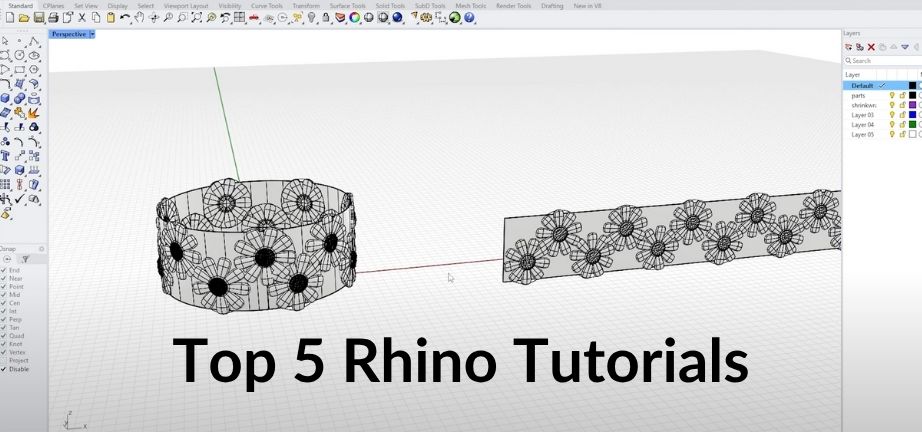
Task: Delete layer with red X icon
Action: coord(871,47)
